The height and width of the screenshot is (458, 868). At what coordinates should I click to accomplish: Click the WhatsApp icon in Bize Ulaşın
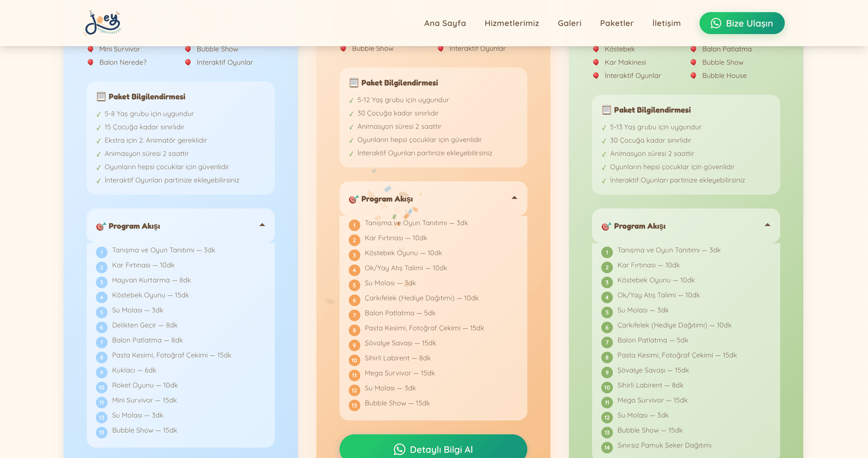(x=716, y=23)
